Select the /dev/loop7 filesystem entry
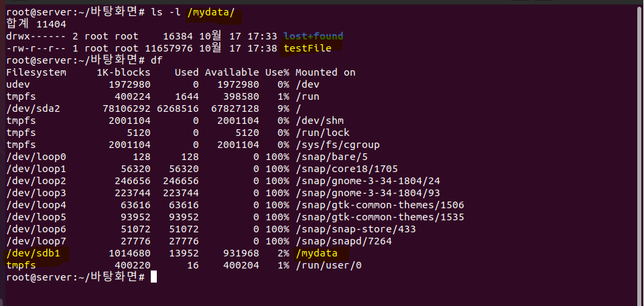Image resolution: width=644 pixels, height=306 pixels. tap(36, 241)
